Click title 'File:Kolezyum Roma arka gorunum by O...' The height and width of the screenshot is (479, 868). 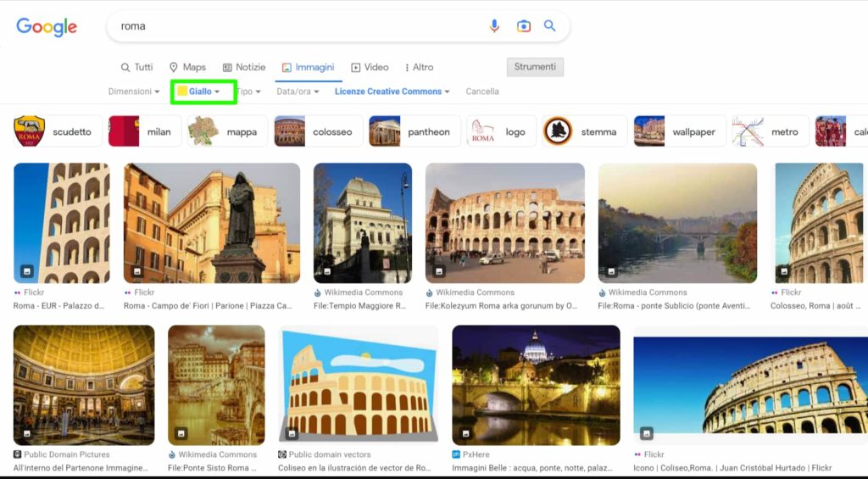pos(502,306)
